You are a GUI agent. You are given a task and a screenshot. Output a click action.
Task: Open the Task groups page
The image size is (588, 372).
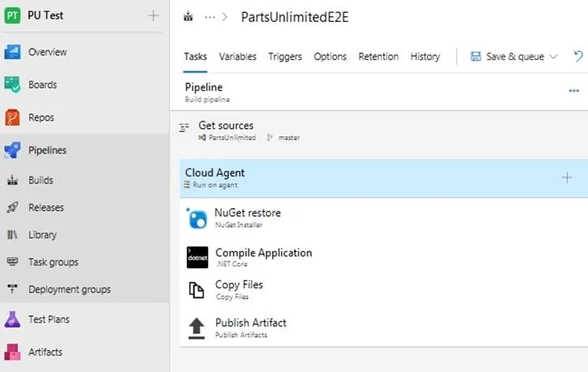pyautogui.click(x=54, y=262)
